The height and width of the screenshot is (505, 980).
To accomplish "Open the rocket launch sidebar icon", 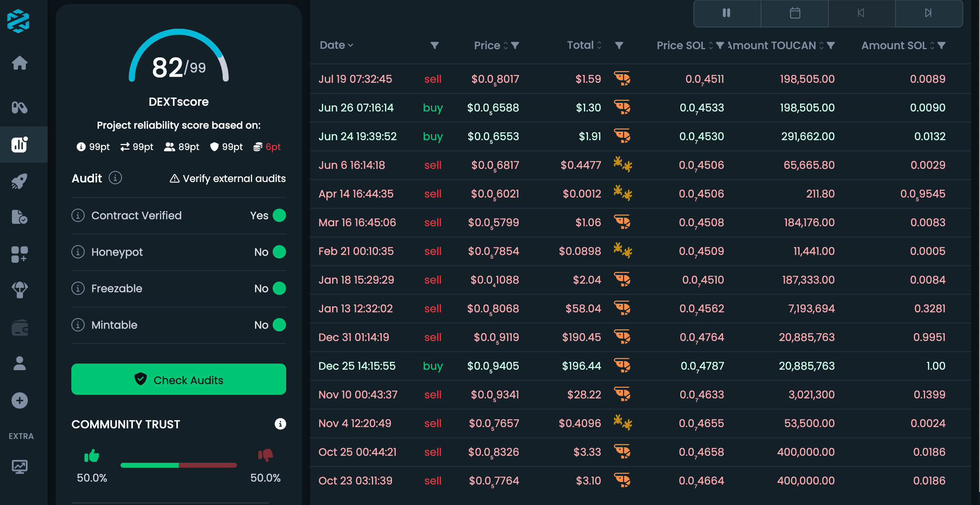I will [x=20, y=181].
